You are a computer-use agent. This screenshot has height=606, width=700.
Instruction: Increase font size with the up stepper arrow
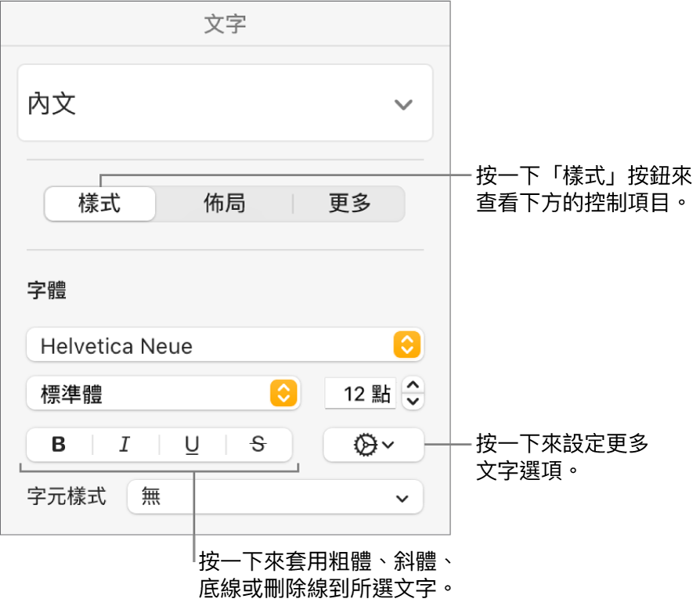click(x=413, y=385)
